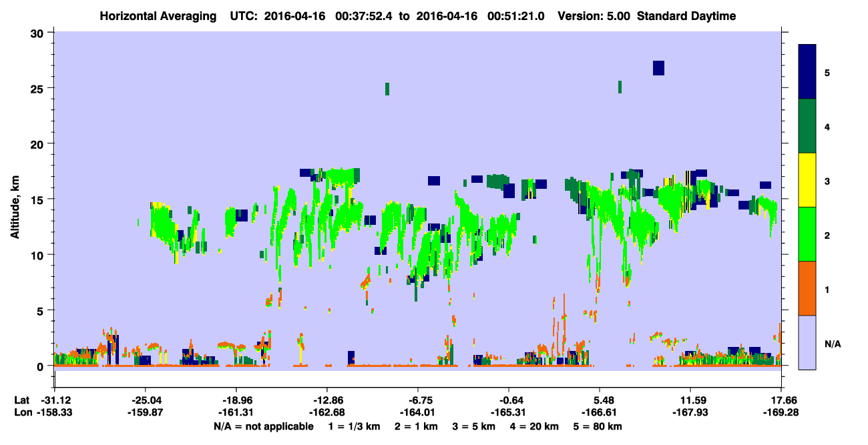Viewport: 868px width, 445px height.
Task: Click the 'Standard Daytime' text
Action: point(686,16)
